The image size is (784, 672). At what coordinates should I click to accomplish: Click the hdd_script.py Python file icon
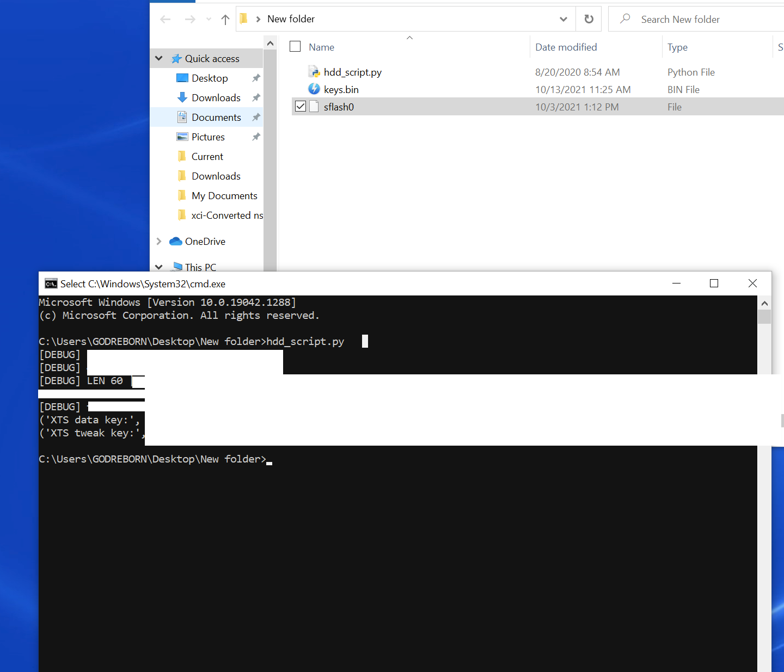coord(314,72)
